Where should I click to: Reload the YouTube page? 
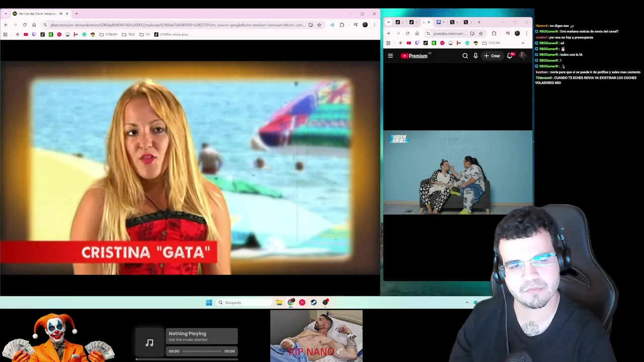coord(408,33)
